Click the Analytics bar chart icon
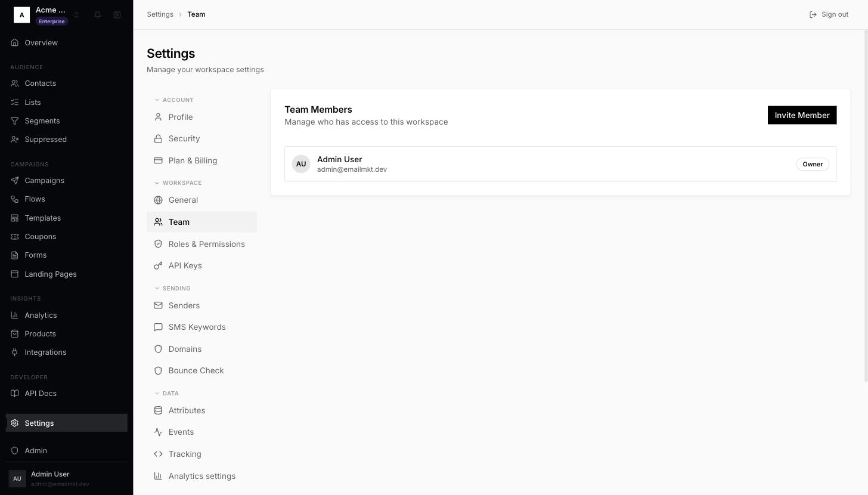Viewport: 868px width, 495px height. click(x=15, y=315)
